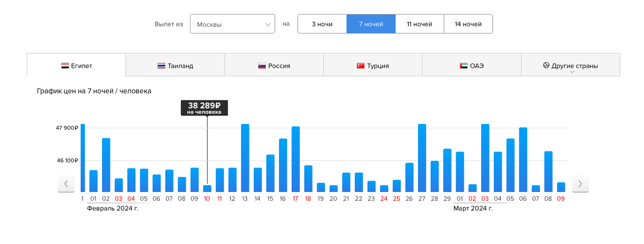This screenshot has height=244, width=644.
Task: Click the March date label 05
Action: tap(510, 198)
